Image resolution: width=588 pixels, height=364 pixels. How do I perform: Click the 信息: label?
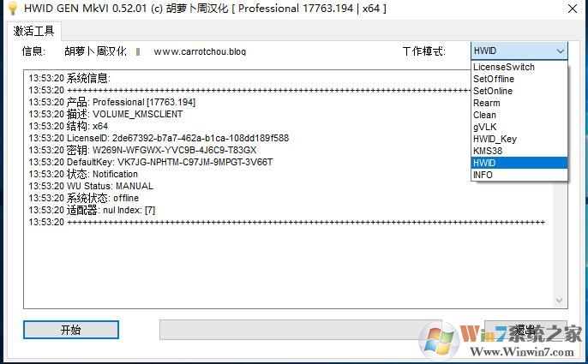pos(33,51)
